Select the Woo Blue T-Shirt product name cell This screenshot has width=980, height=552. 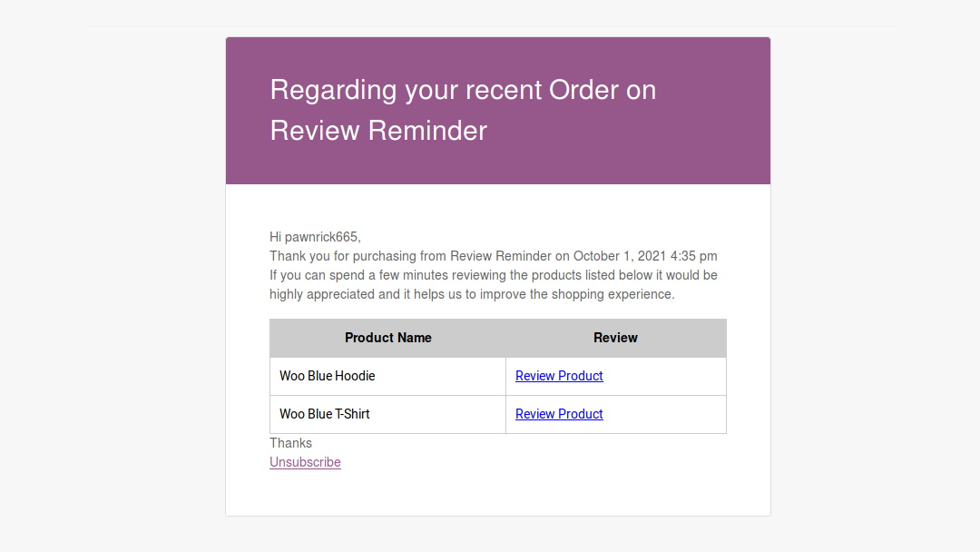[x=324, y=414]
